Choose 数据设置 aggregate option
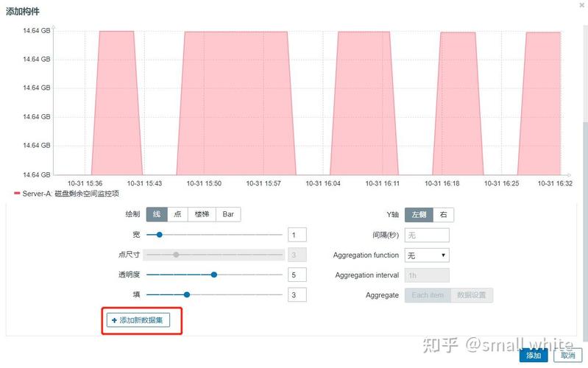This screenshot has height=368, width=588. pyautogui.click(x=472, y=295)
